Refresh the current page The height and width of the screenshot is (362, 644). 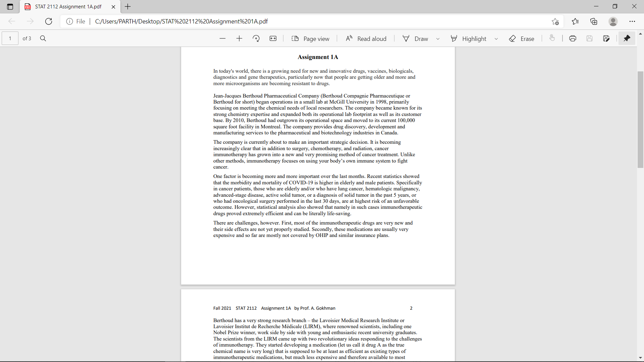[48, 21]
